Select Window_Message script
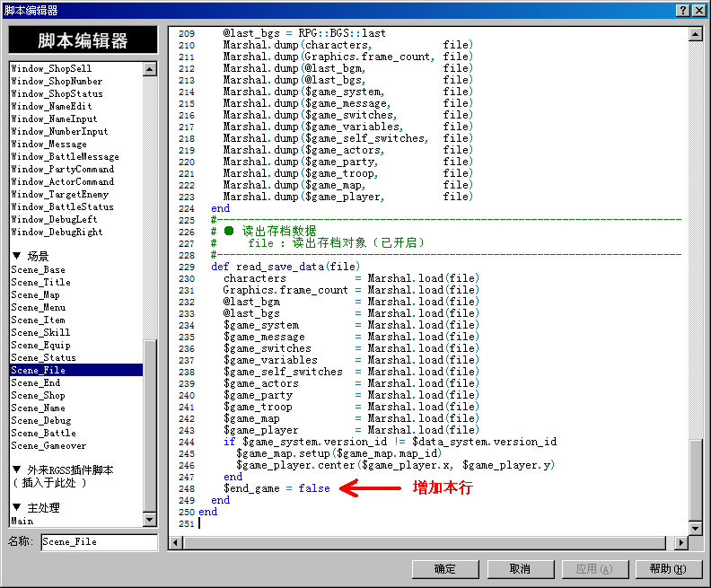 click(x=48, y=145)
